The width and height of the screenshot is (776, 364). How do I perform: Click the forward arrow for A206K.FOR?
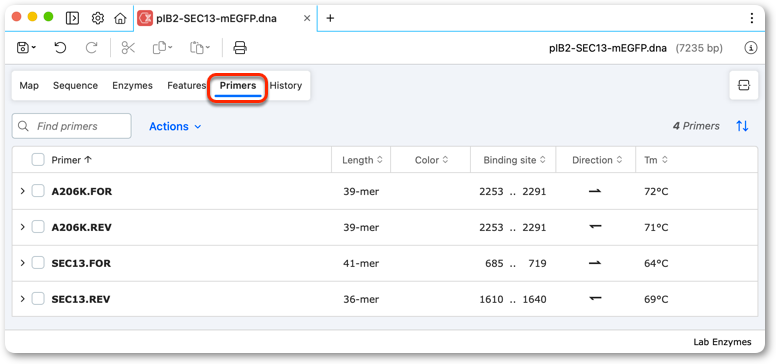pos(595,191)
